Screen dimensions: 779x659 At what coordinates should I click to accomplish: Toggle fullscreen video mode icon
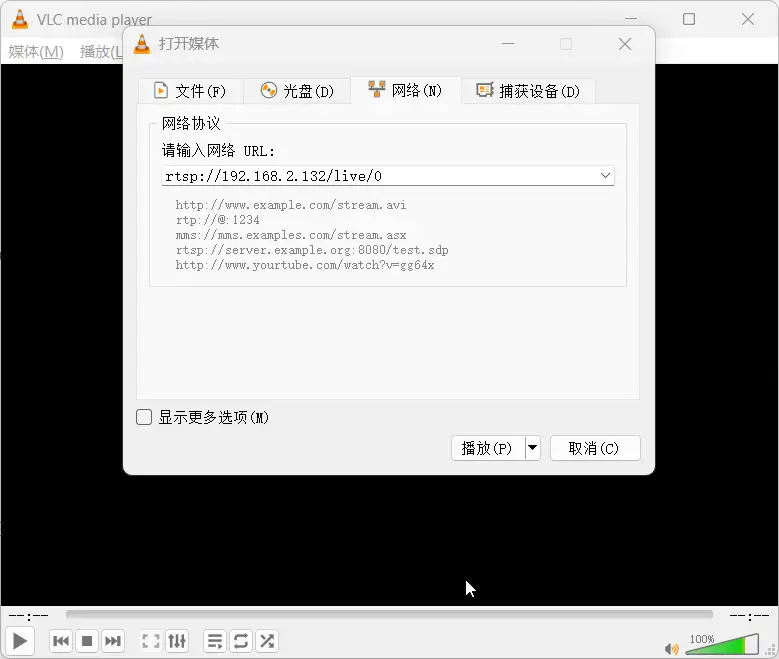(x=151, y=641)
